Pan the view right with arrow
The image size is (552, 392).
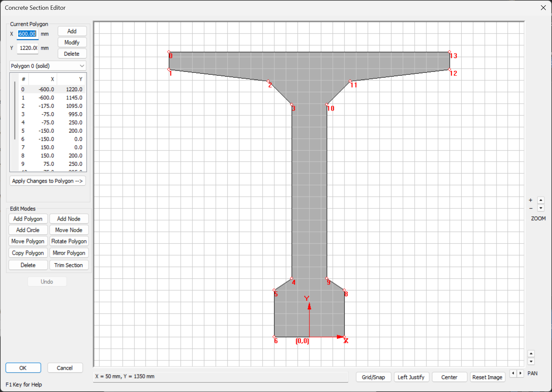(x=520, y=373)
